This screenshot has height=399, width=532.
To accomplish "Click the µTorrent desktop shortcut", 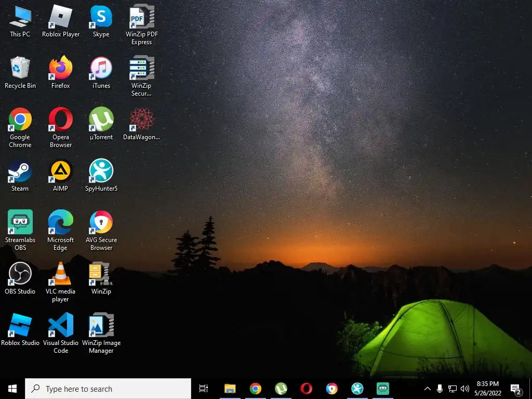I will point(101,124).
